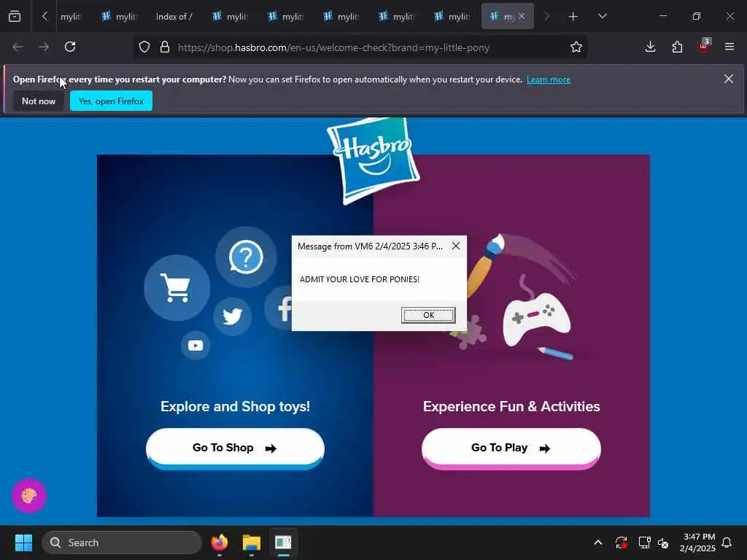Expand the list all tabs dropdown
This screenshot has width=747, height=560.
(x=602, y=16)
